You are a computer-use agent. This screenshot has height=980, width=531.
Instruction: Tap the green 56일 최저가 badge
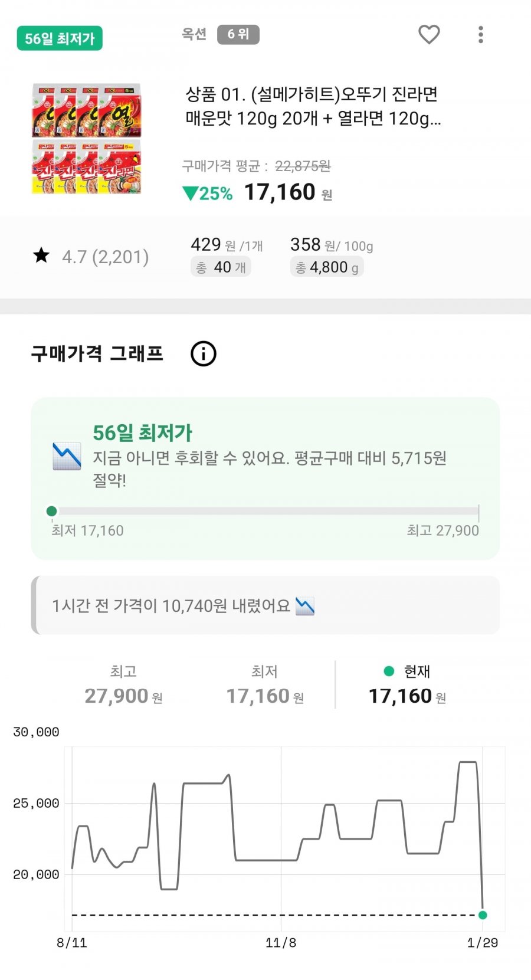pos(60,39)
